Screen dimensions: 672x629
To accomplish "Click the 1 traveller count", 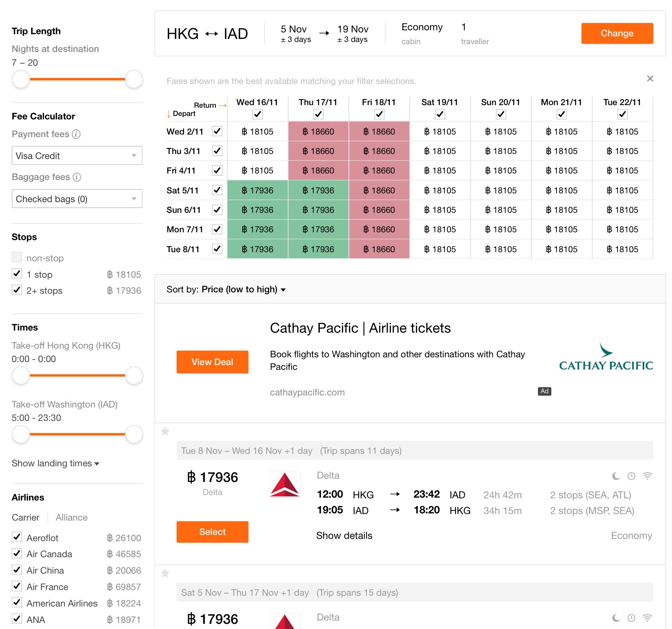I will (x=475, y=33).
